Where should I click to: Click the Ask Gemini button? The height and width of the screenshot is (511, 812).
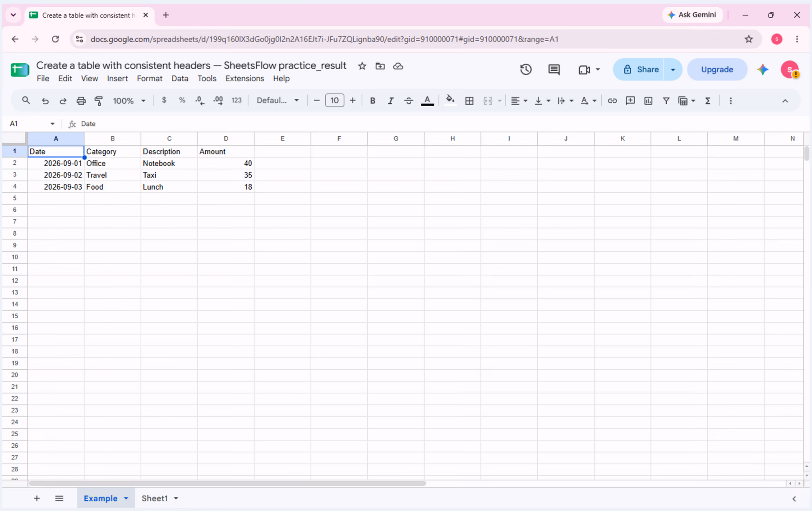(x=692, y=15)
